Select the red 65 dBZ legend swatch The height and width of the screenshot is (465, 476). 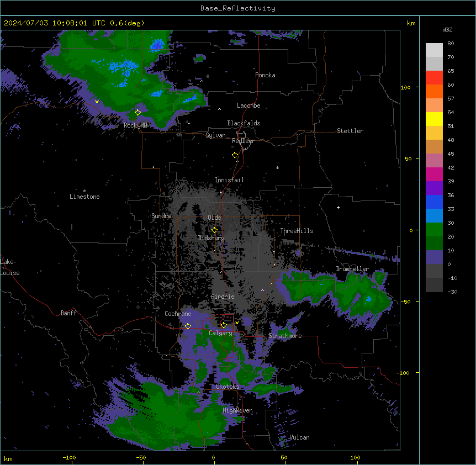(434, 77)
